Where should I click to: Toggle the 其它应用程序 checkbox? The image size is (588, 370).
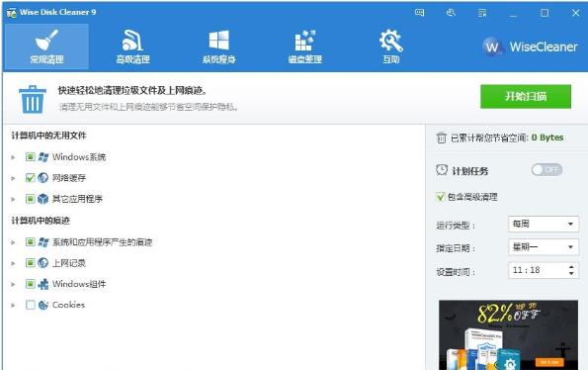pyautogui.click(x=31, y=199)
